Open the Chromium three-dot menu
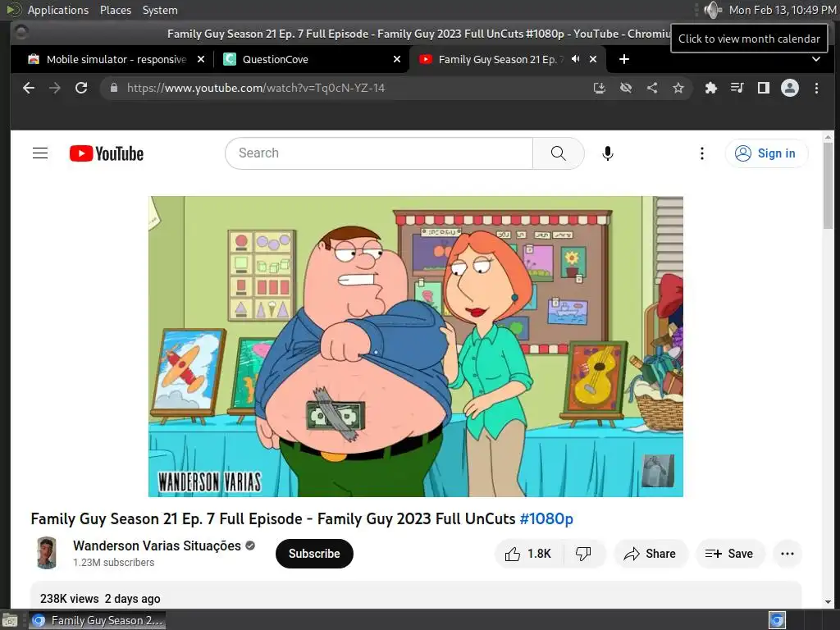The height and width of the screenshot is (630, 840). tap(816, 88)
